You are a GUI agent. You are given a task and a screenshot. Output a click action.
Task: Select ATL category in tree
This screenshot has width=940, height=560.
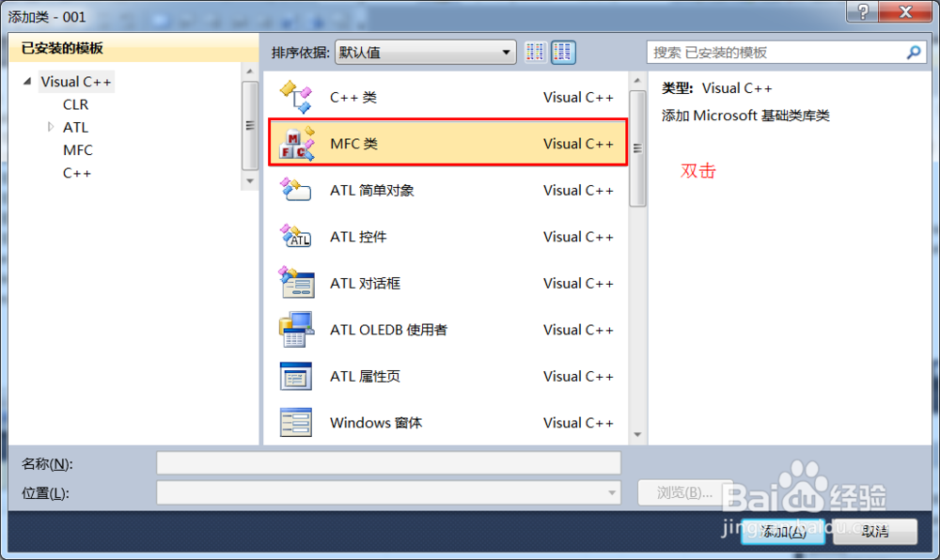[75, 127]
